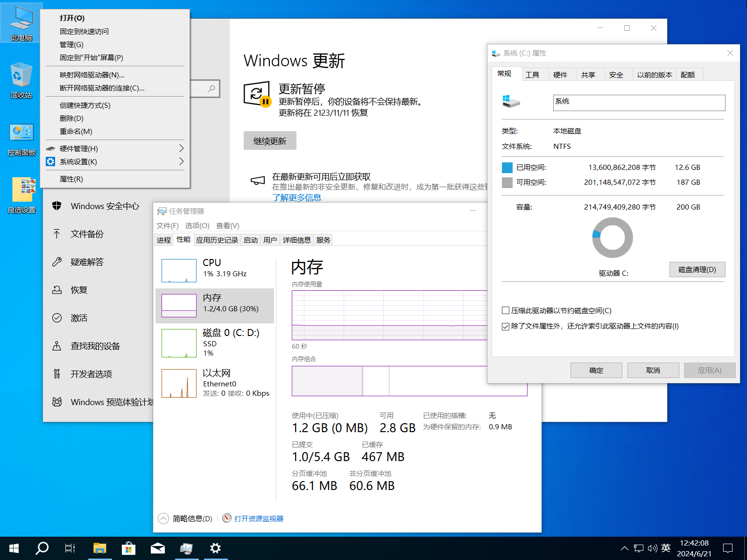
Task: Select 映射网络驱动器(N)... menu entry
Action: 115,75
